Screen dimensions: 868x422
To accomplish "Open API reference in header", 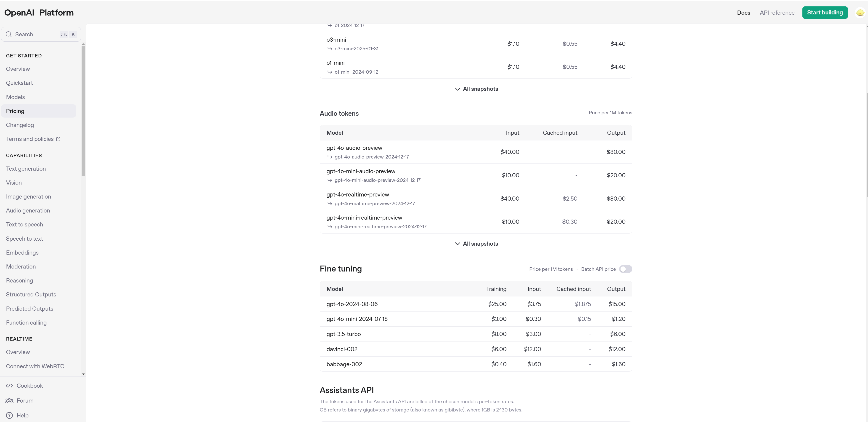I will coord(777,13).
